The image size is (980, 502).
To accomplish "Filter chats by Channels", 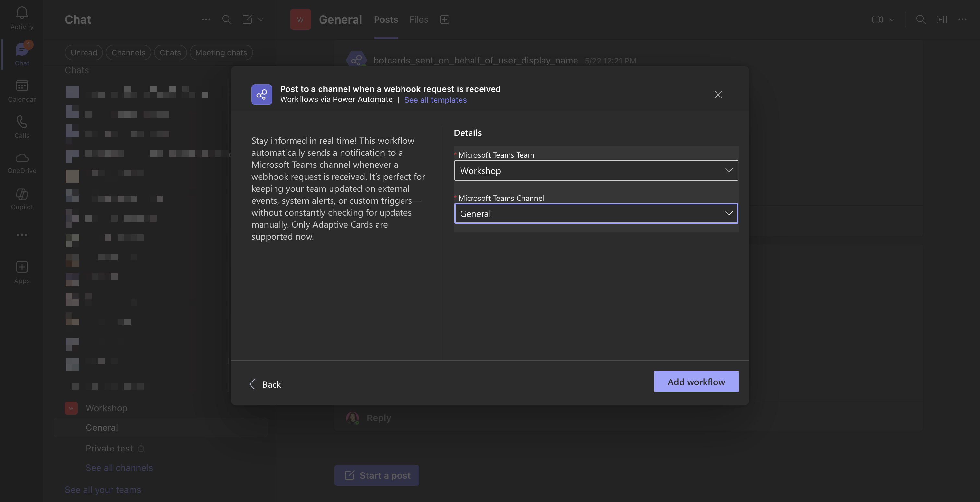I will tap(128, 52).
